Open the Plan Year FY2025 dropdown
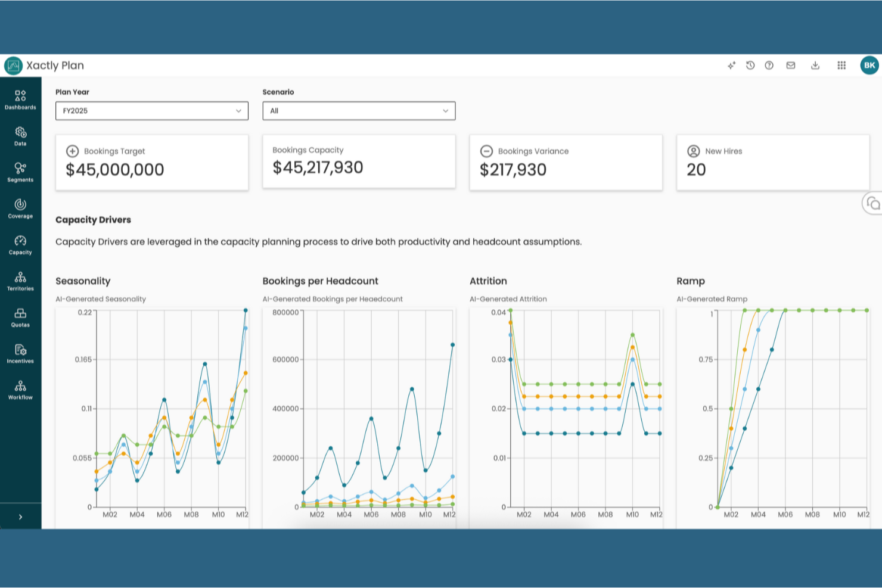The image size is (882, 588). tap(152, 111)
